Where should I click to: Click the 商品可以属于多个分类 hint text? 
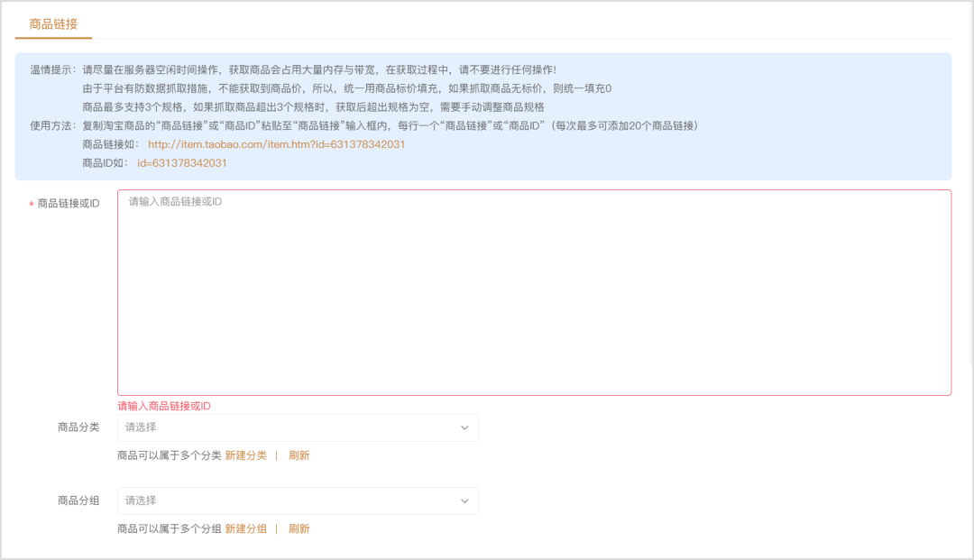169,455
